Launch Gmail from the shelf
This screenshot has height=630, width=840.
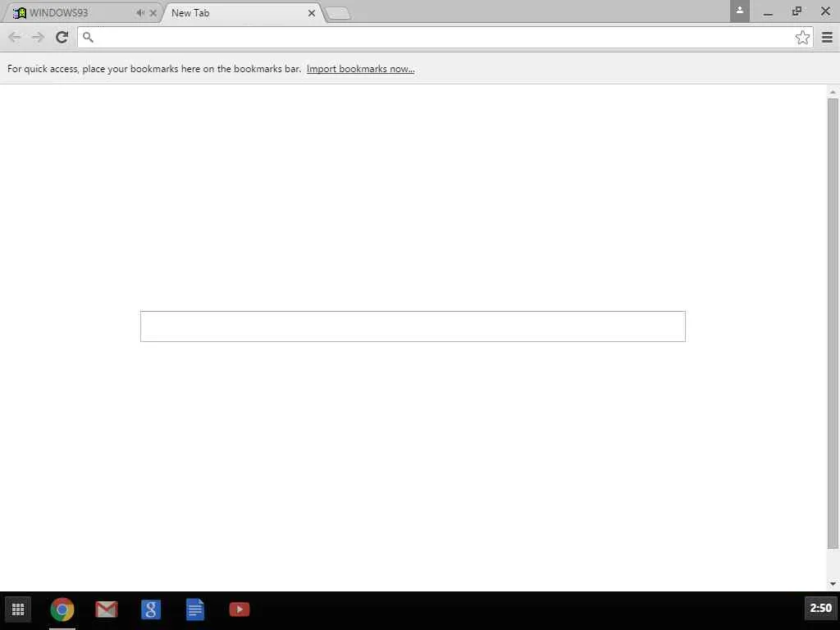(x=106, y=609)
